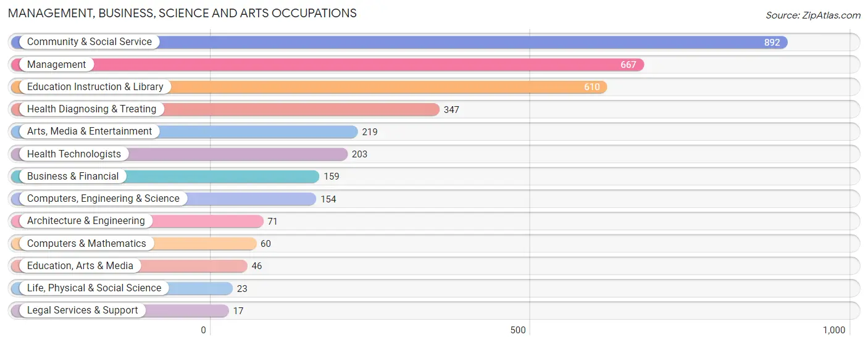Viewport: 868px width, 345px height.
Task: Click the Community & Social Service label
Action: click(x=90, y=42)
